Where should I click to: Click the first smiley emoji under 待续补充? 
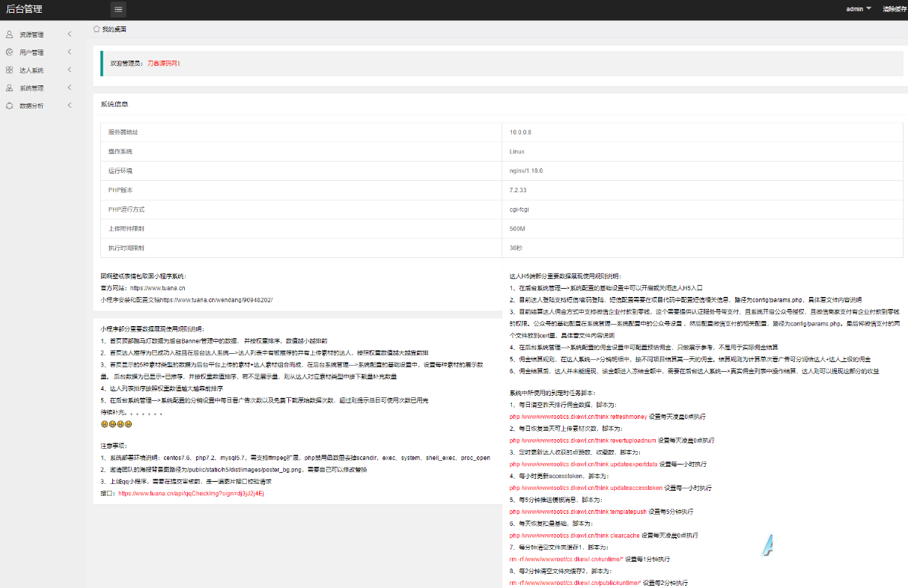tap(104, 424)
